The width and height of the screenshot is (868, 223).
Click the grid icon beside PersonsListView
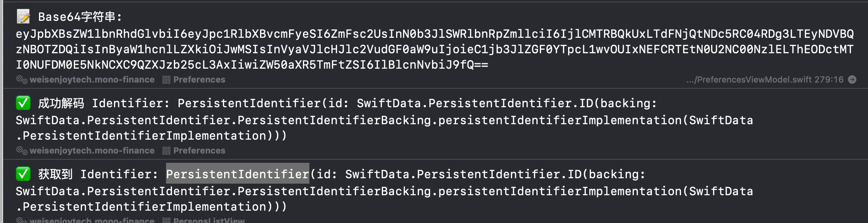pyautogui.click(x=166, y=220)
